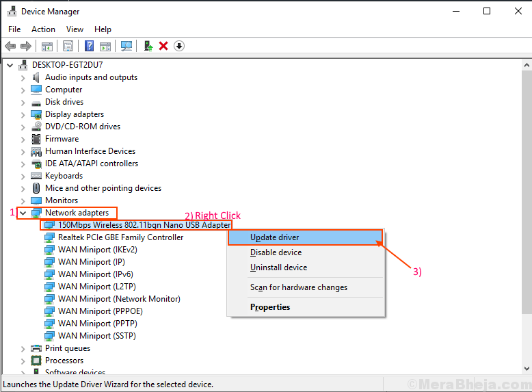Expand Audio inputs and outputs category
This screenshot has height=392, width=532.
(x=23, y=78)
